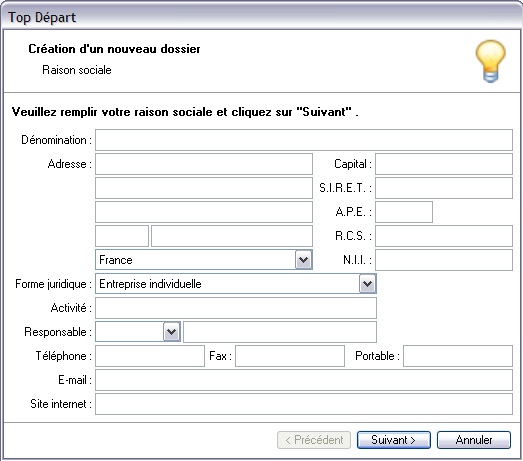Click into the S.I.R.E.T. field
This screenshot has width=523, height=461.
click(444, 188)
